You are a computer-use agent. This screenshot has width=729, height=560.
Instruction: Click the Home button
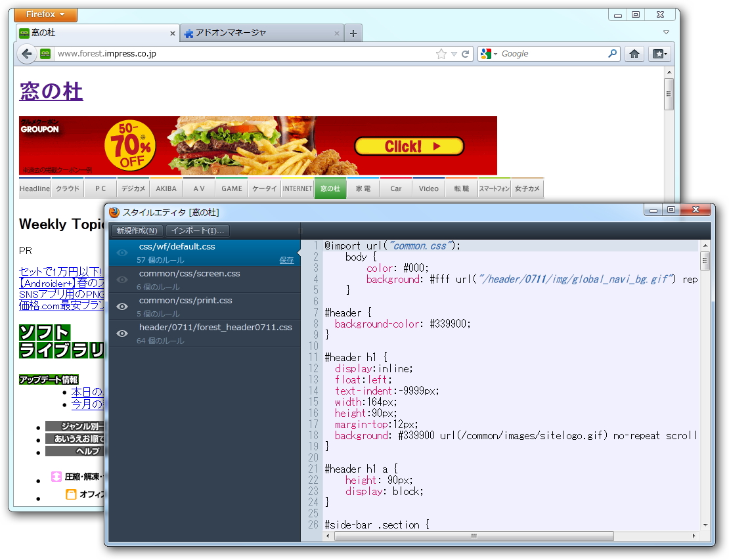(634, 53)
